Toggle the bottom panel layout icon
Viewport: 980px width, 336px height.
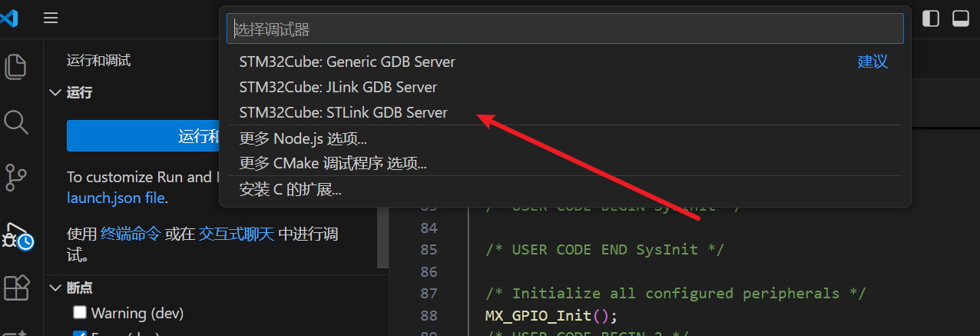(x=960, y=18)
